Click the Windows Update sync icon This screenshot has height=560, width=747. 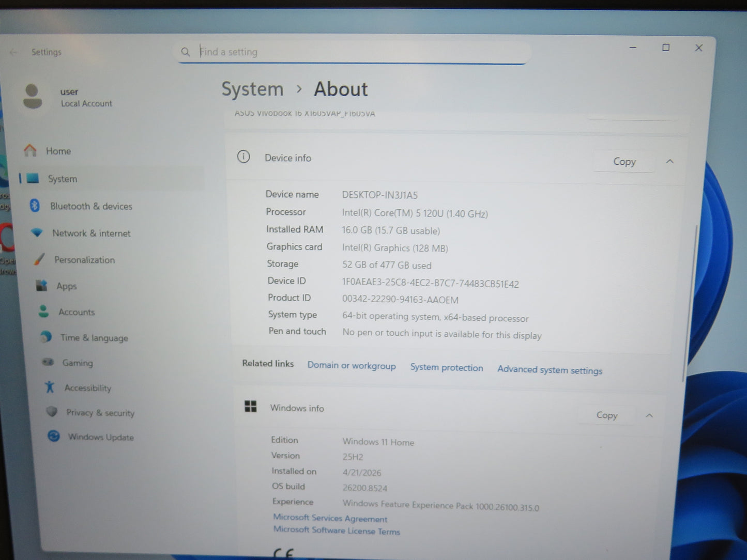[x=54, y=436]
